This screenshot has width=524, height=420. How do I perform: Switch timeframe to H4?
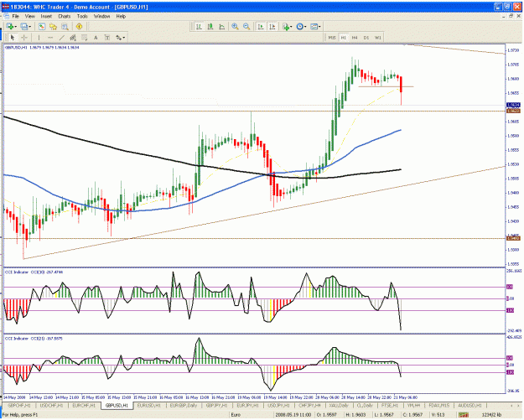point(355,38)
